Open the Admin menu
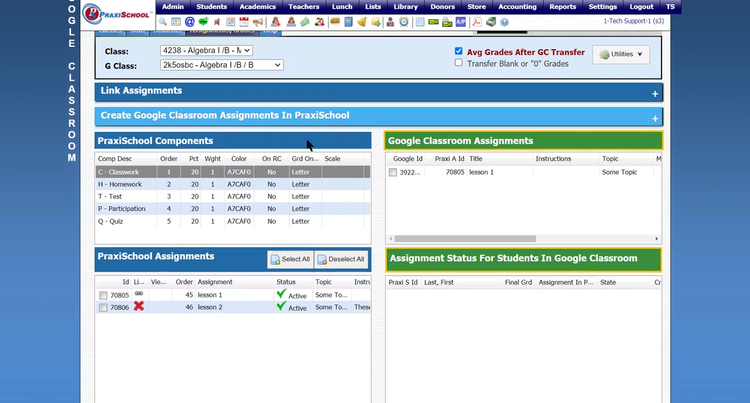 click(x=173, y=7)
